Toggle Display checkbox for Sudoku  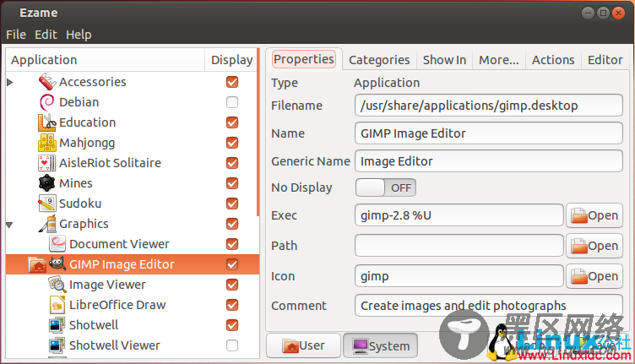(x=232, y=204)
